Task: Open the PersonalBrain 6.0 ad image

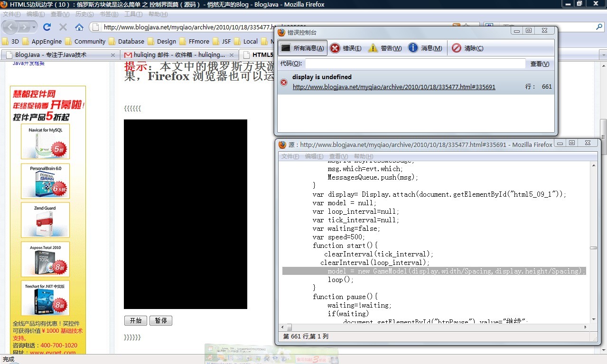Action: tap(46, 181)
